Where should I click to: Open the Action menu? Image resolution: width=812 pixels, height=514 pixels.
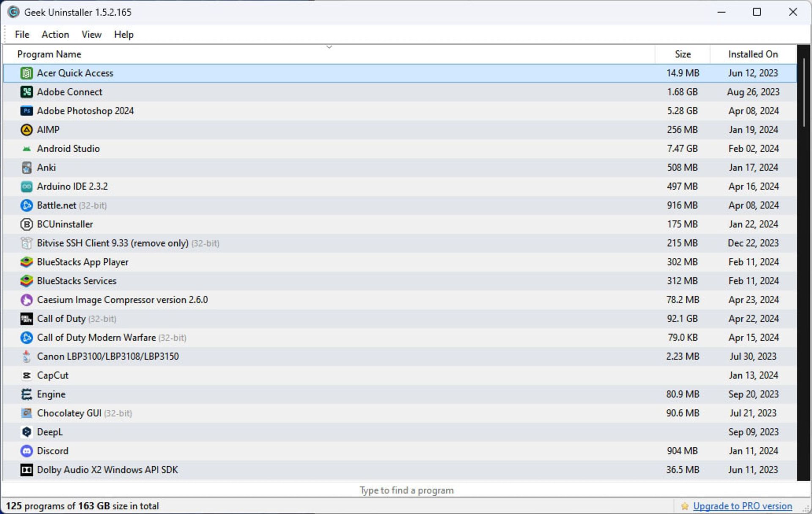(x=55, y=34)
